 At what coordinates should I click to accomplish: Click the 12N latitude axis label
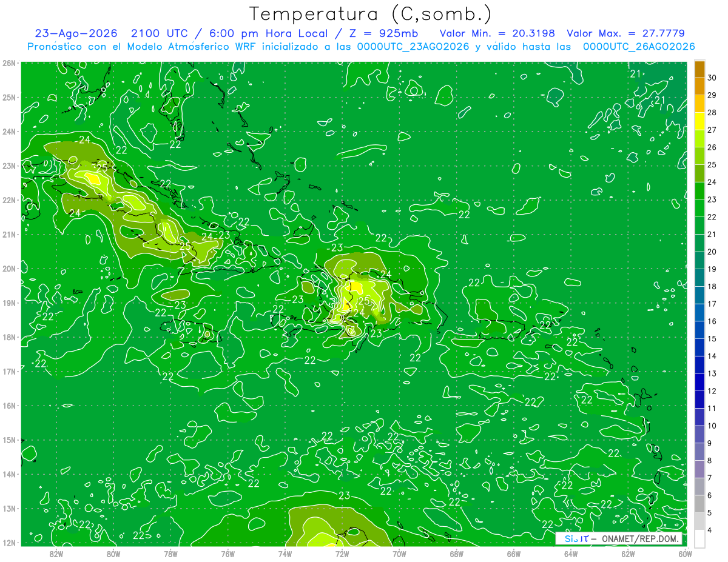(x=8, y=543)
